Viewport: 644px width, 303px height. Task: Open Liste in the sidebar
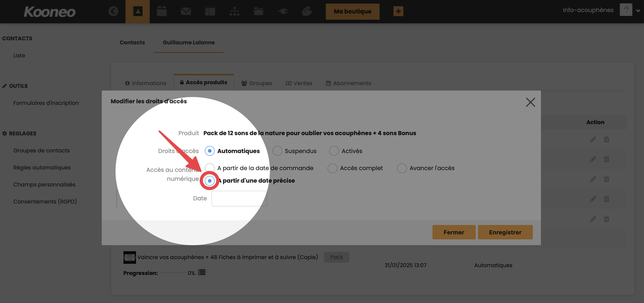[x=19, y=56]
